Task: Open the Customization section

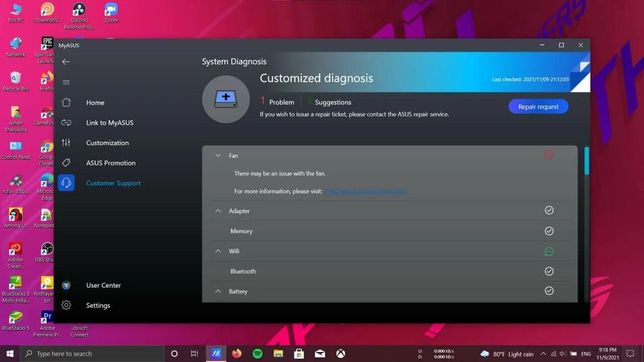Action: click(x=107, y=143)
